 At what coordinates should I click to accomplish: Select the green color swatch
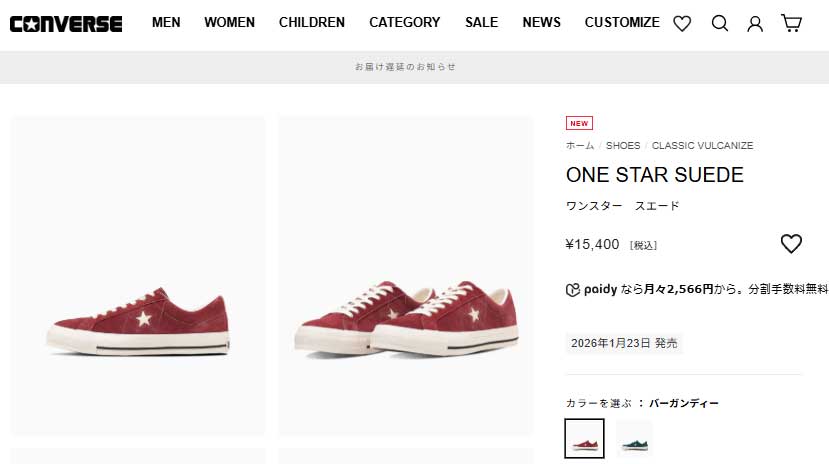[x=634, y=438]
